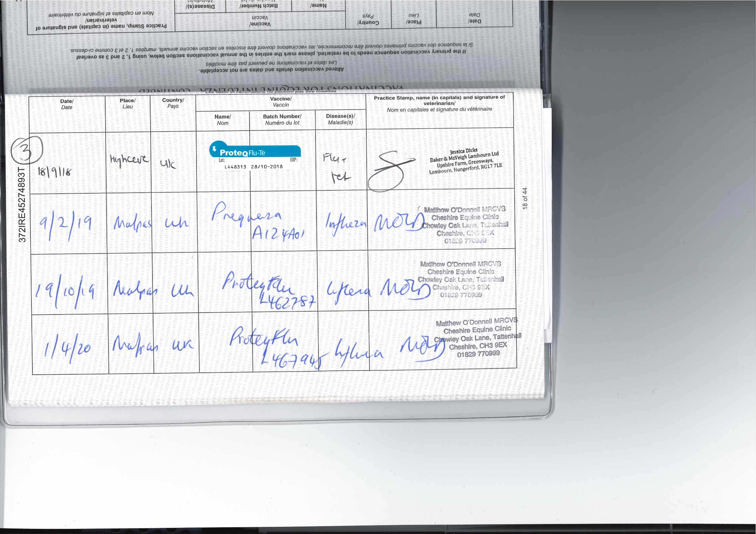The image size is (756, 534).
Task: Click the handwritten batch number L462787
Action: pos(287,302)
